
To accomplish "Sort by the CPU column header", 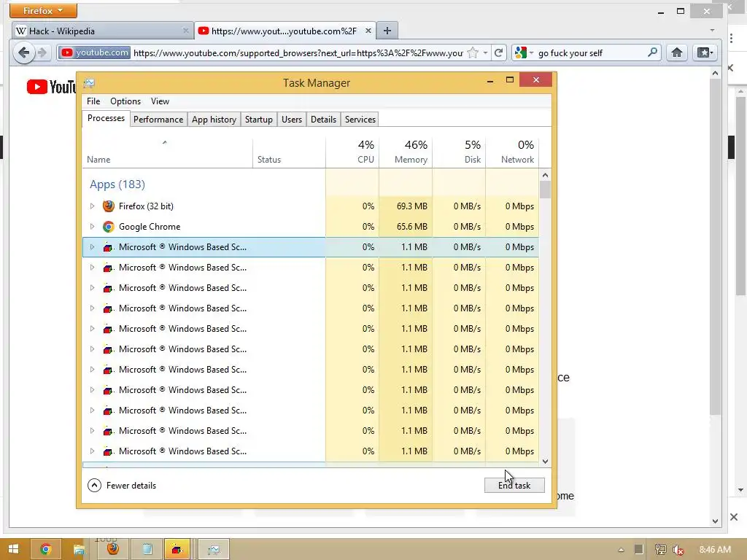I will [x=352, y=152].
